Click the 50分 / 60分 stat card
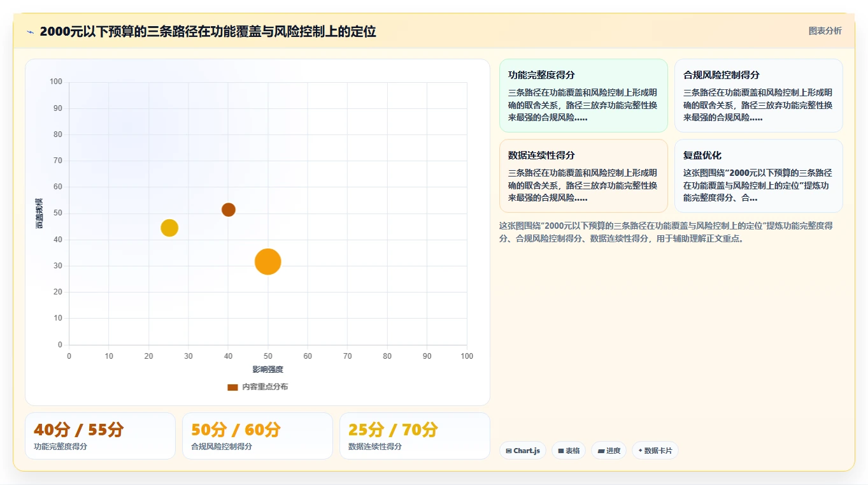This screenshot has height=485, width=868. 257,436
